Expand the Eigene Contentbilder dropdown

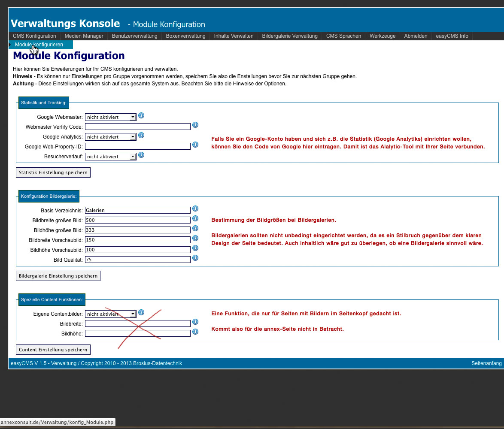[110, 314]
